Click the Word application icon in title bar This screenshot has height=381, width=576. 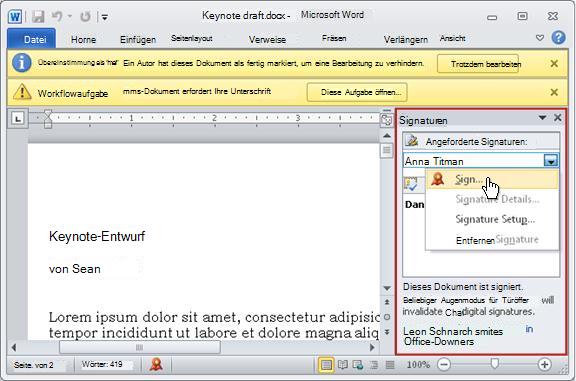(x=15, y=17)
